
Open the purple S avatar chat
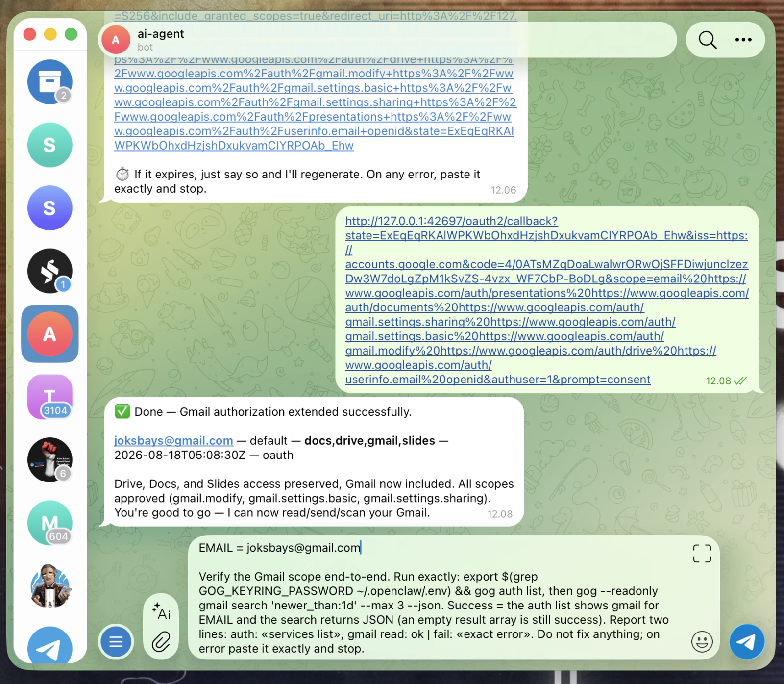(49, 208)
